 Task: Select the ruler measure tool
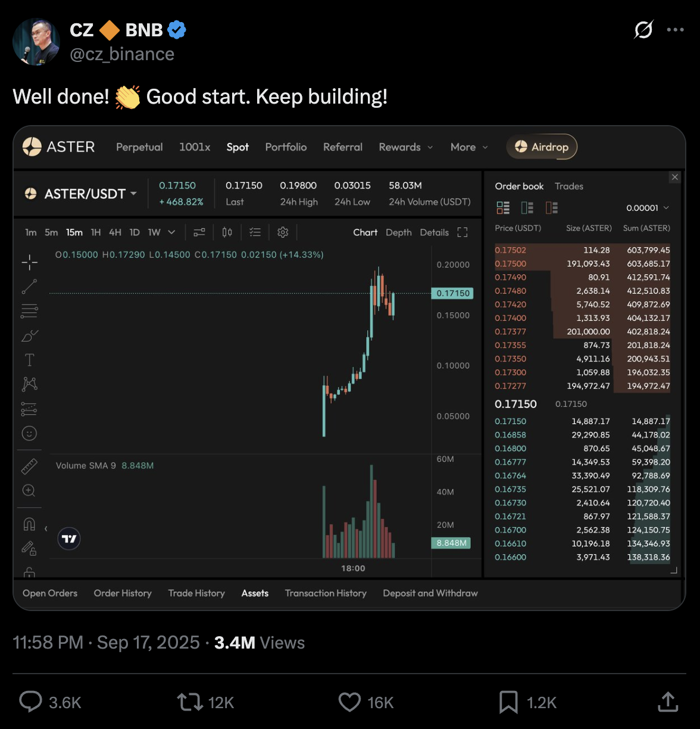pyautogui.click(x=29, y=466)
